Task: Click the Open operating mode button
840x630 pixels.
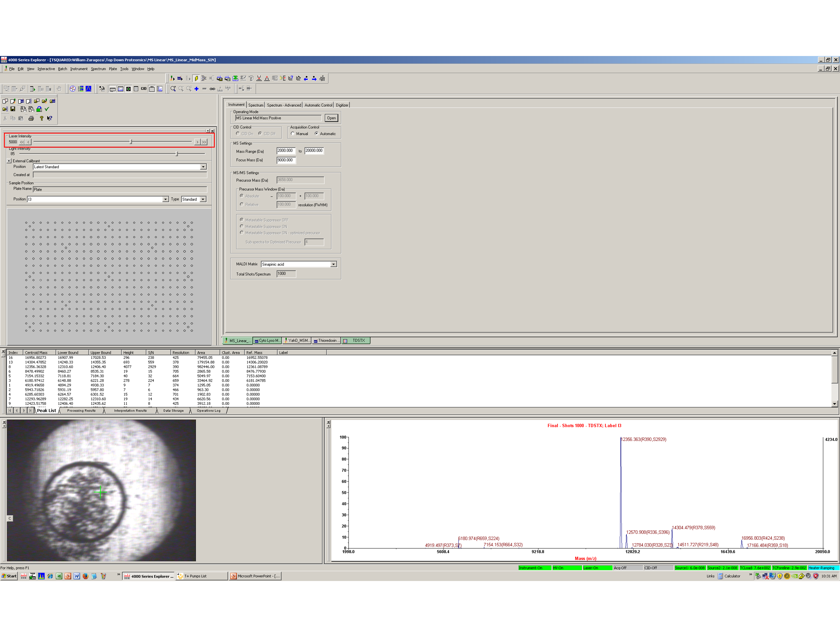Action: [x=331, y=118]
